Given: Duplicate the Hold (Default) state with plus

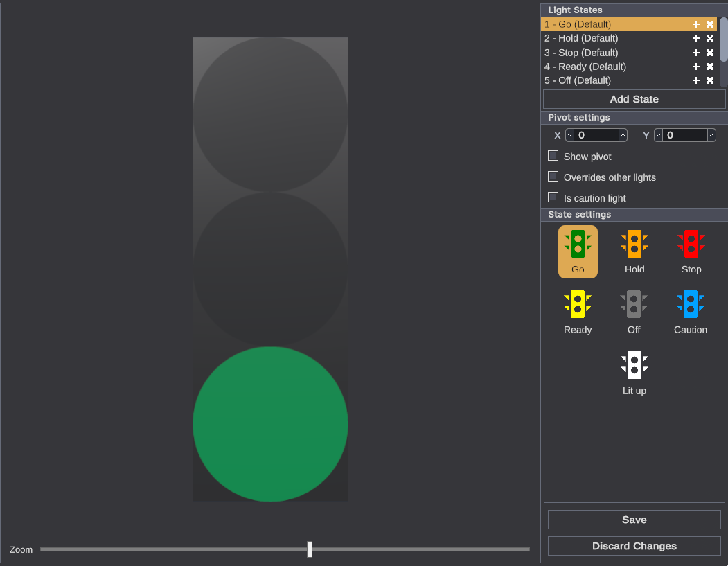Looking at the screenshot, I should 696,39.
